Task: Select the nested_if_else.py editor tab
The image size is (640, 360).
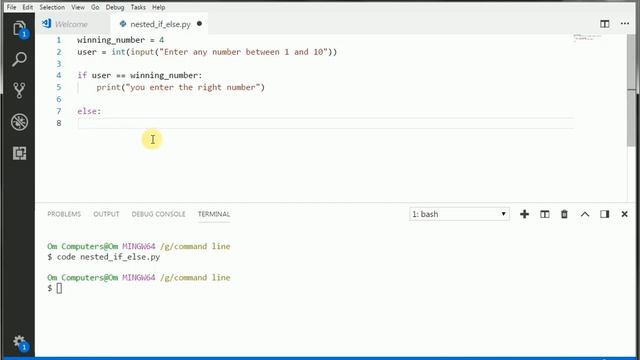Action: pyautogui.click(x=159, y=24)
